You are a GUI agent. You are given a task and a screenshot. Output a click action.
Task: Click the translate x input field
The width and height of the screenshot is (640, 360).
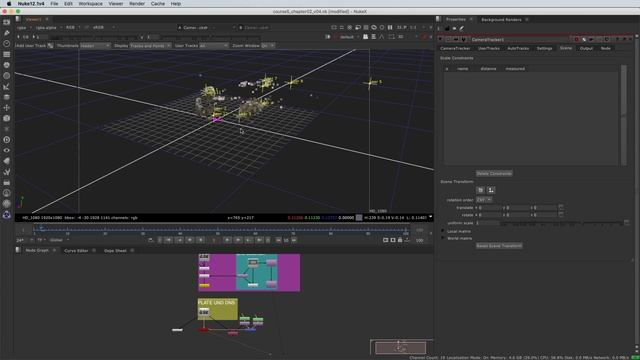(x=489, y=208)
